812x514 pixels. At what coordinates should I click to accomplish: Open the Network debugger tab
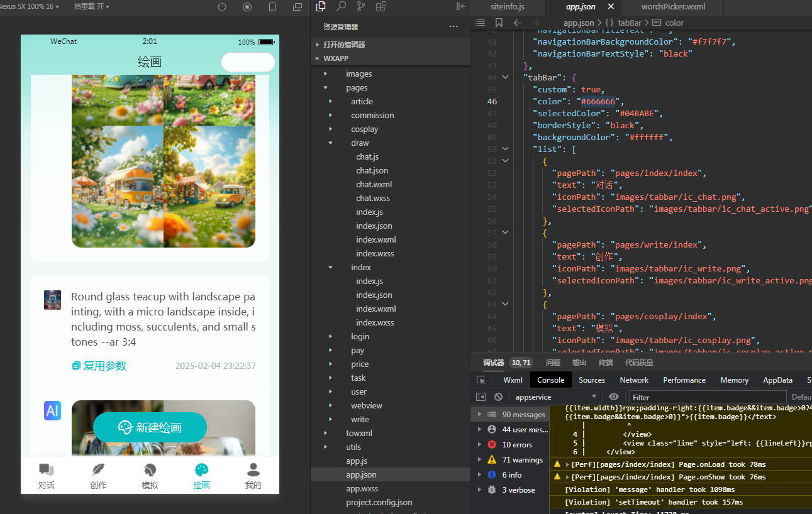tap(634, 380)
